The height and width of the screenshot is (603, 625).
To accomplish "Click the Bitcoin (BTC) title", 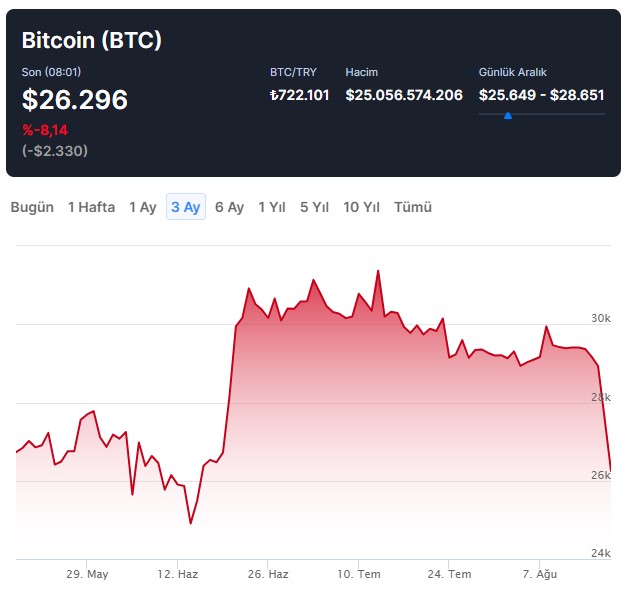I will (92, 41).
